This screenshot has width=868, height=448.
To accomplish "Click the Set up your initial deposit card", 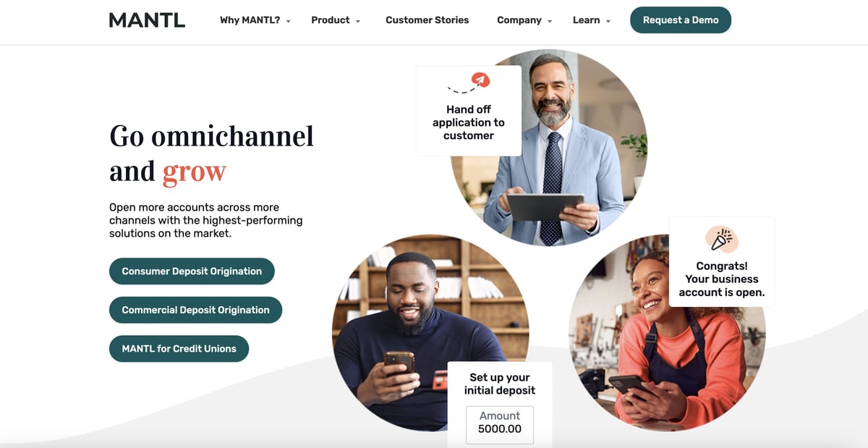I will point(500,405).
